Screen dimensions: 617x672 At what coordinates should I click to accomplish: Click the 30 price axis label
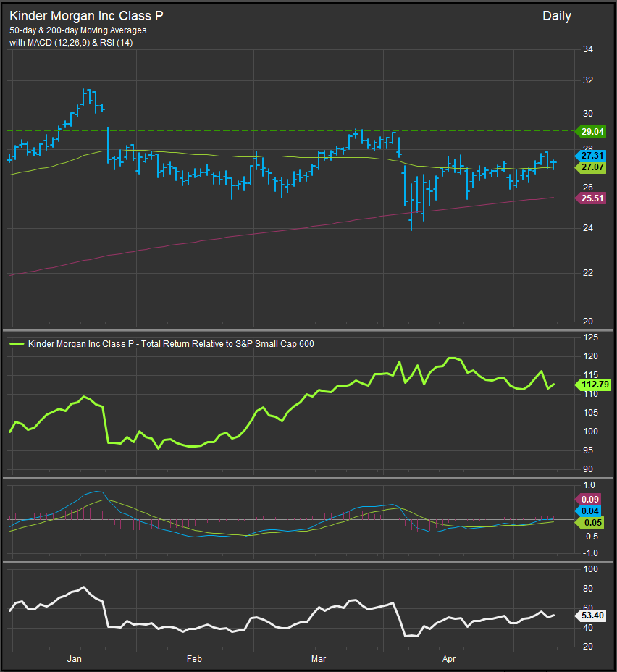coord(588,114)
